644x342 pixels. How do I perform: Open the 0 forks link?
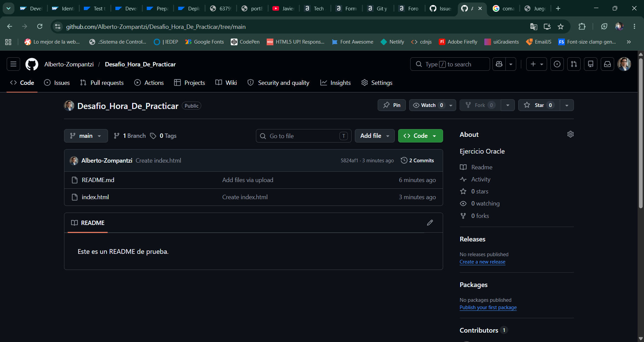(475, 216)
